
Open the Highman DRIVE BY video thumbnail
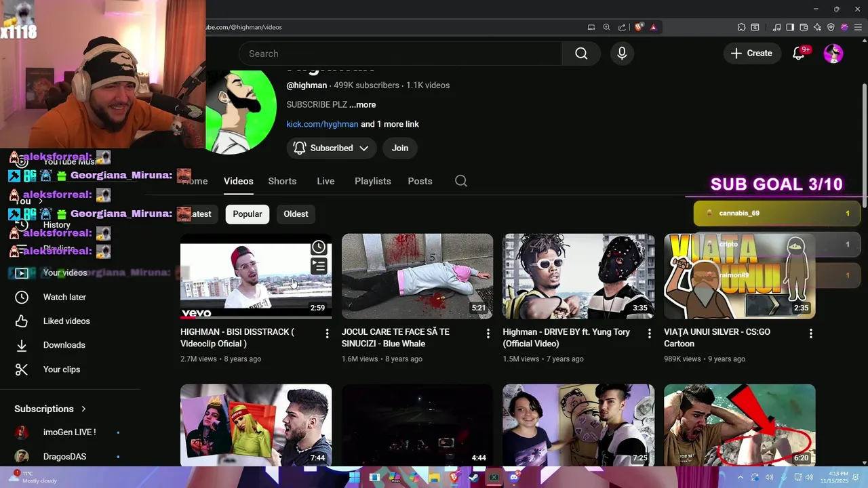pyautogui.click(x=578, y=276)
